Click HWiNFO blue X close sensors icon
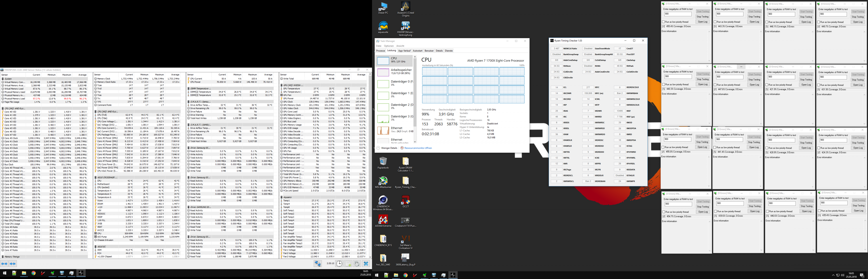The image size is (868, 279). click(366, 264)
